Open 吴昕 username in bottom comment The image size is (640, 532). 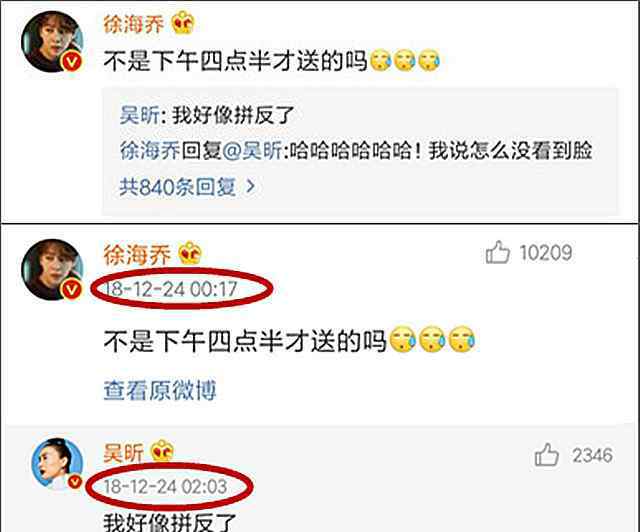coord(123,453)
